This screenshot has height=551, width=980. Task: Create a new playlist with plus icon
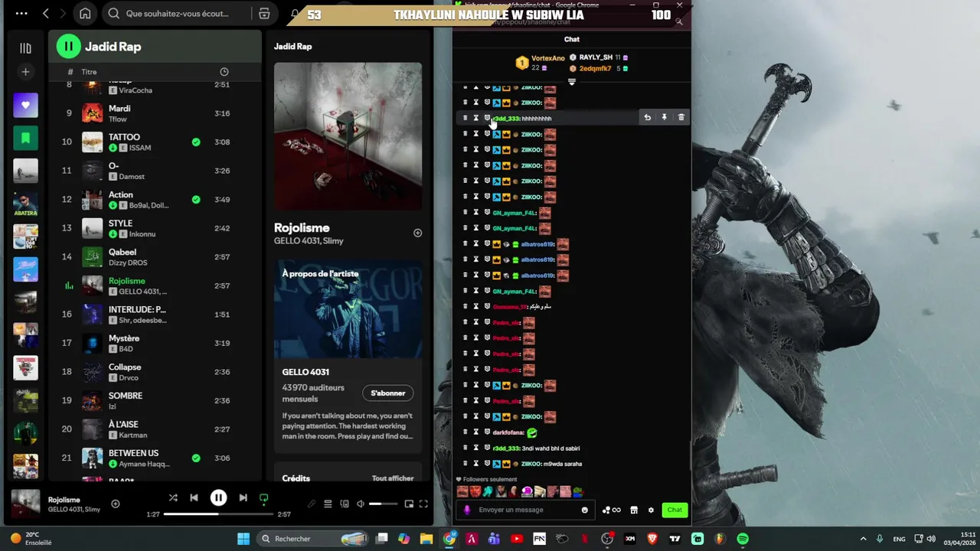pyautogui.click(x=25, y=72)
